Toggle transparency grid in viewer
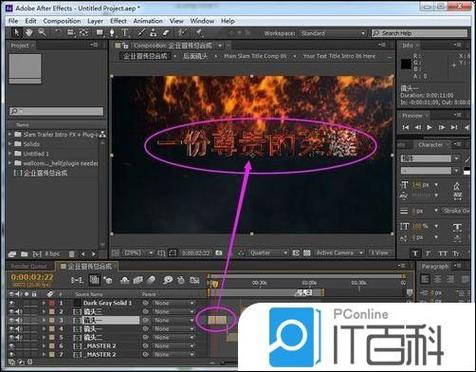This screenshot has height=372, width=476. coord(307,253)
